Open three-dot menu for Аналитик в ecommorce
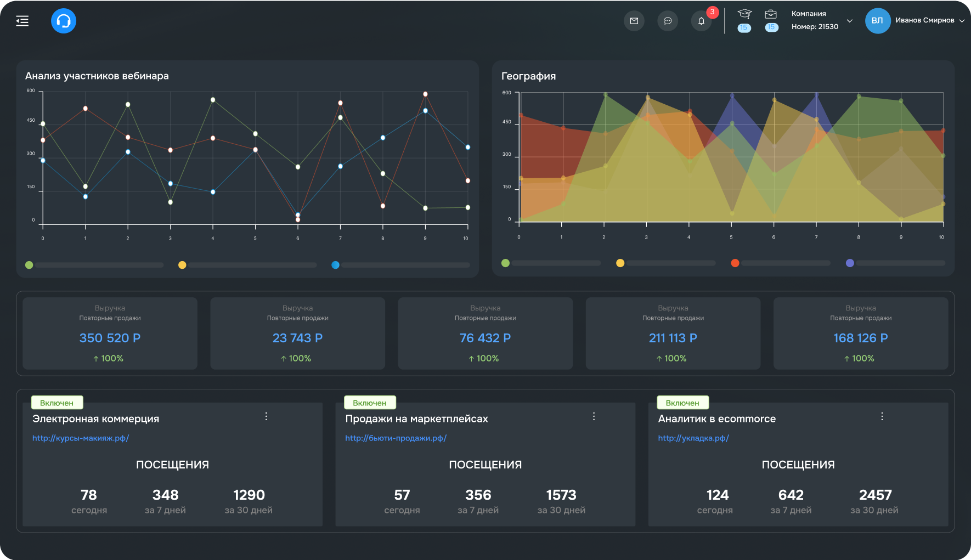971x560 pixels. click(882, 416)
